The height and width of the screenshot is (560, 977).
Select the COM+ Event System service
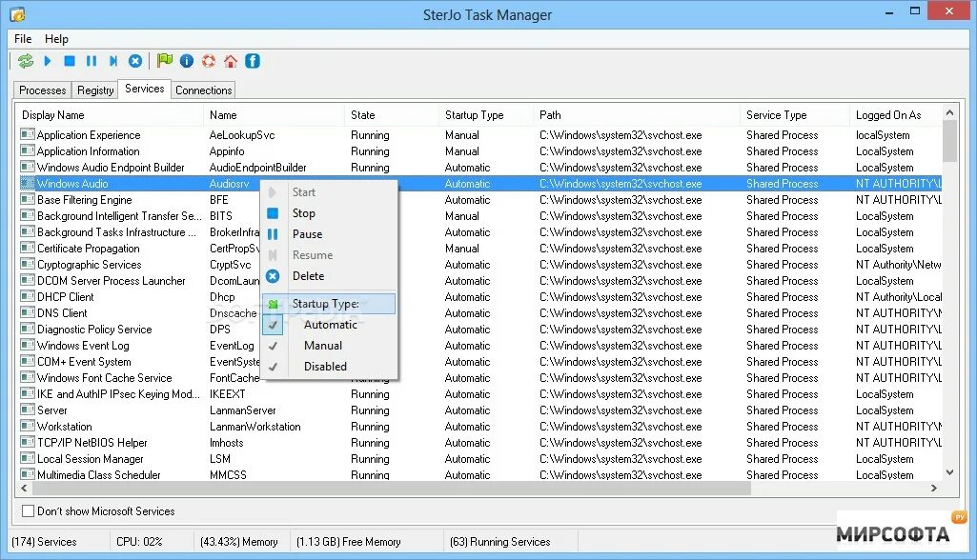pyautogui.click(x=479, y=362)
